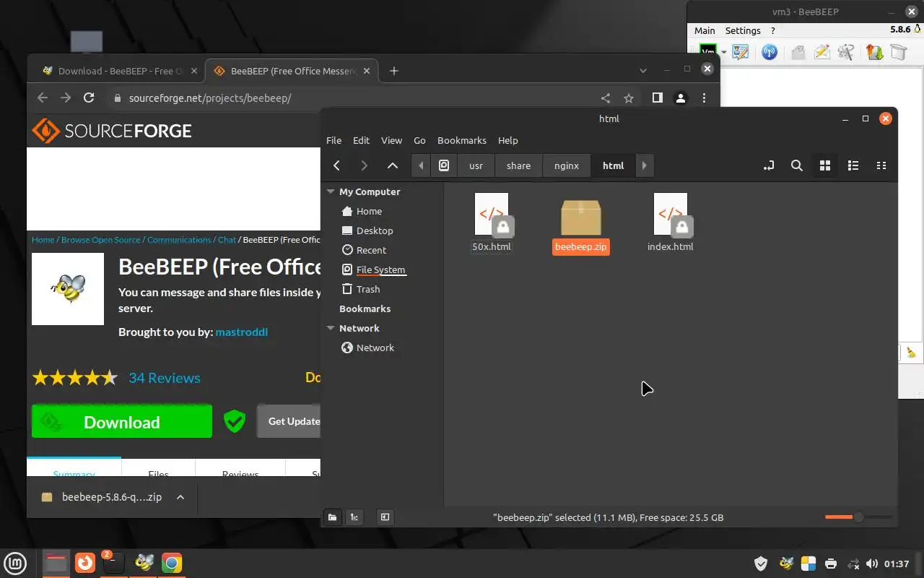Viewport: 924px width, 578px height.
Task: Select the index.html file
Action: coord(670,223)
